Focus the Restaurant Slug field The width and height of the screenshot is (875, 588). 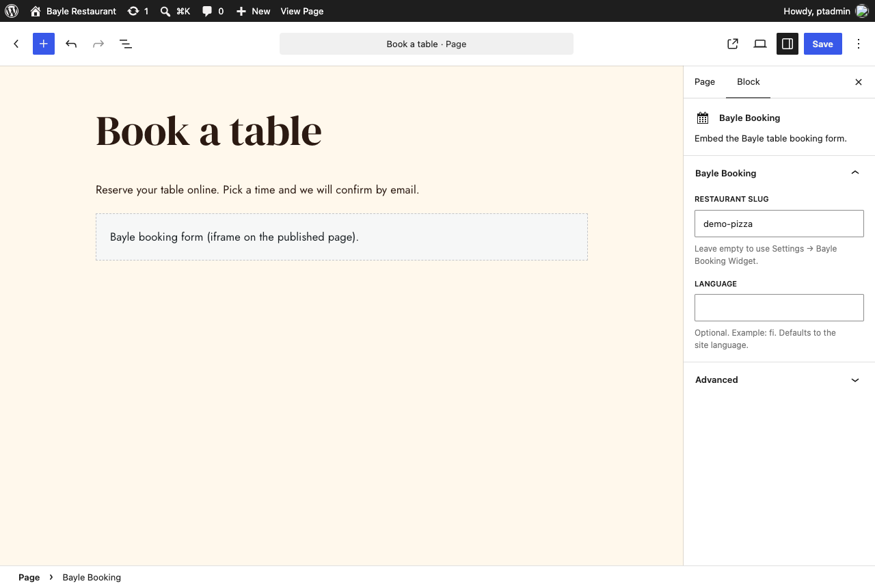coord(779,224)
